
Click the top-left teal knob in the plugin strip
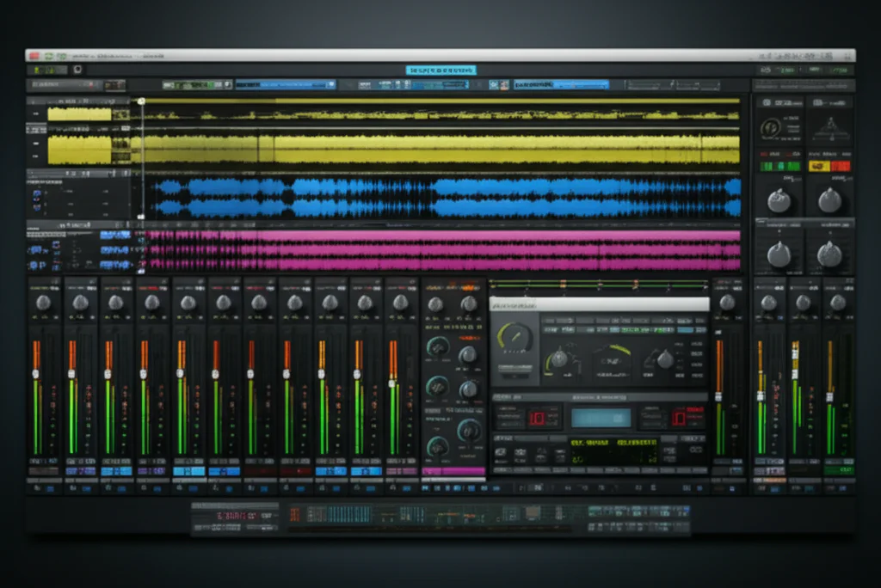(x=437, y=347)
